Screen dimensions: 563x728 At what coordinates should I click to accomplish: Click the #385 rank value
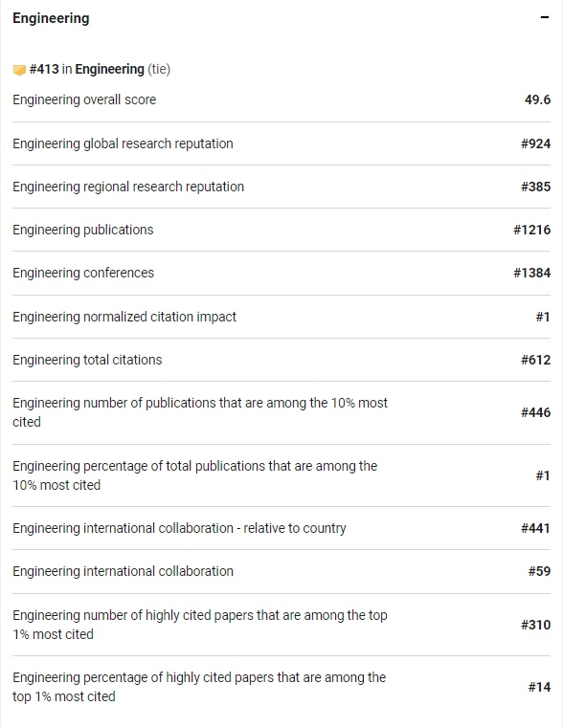535,187
